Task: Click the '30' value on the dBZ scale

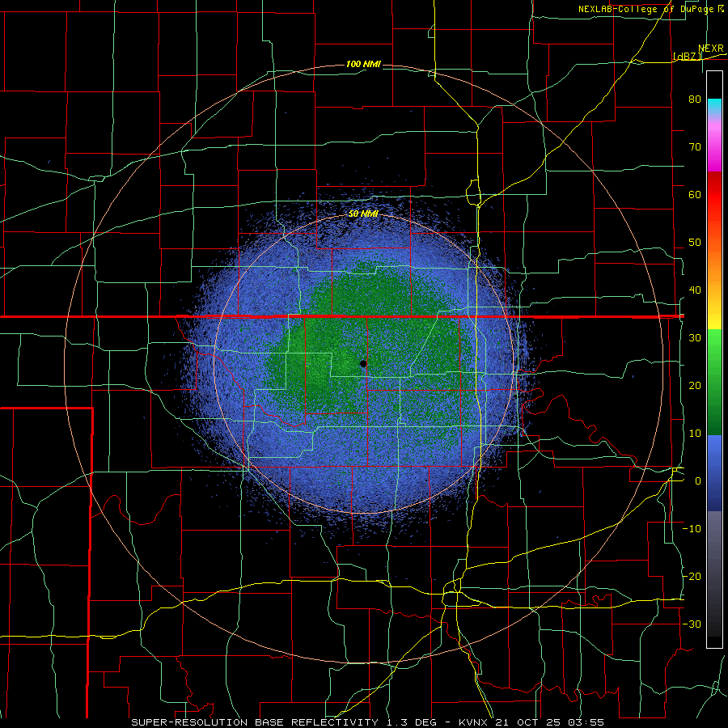Action: [695, 337]
